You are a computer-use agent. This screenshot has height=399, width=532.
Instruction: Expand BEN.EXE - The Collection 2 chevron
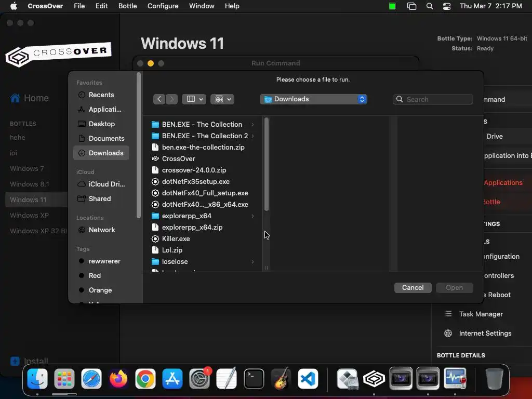coord(252,136)
